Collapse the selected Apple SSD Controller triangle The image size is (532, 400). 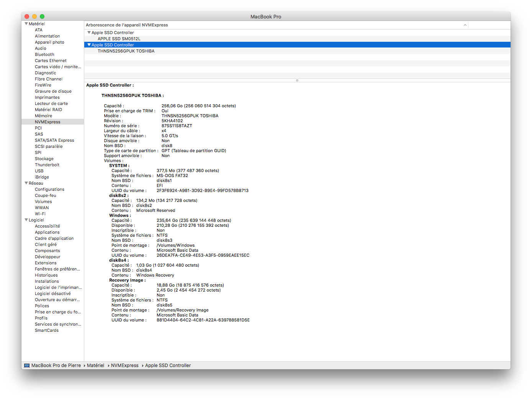tap(89, 45)
